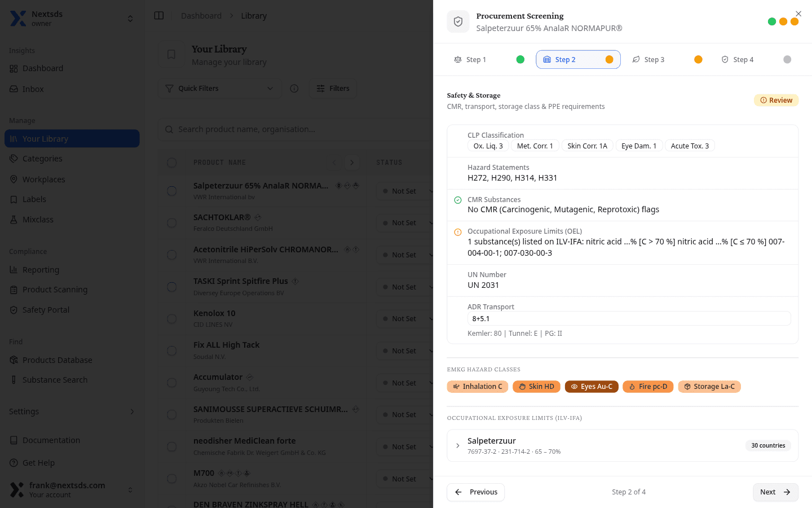
Task: Click the library bookmark icon
Action: (171, 55)
